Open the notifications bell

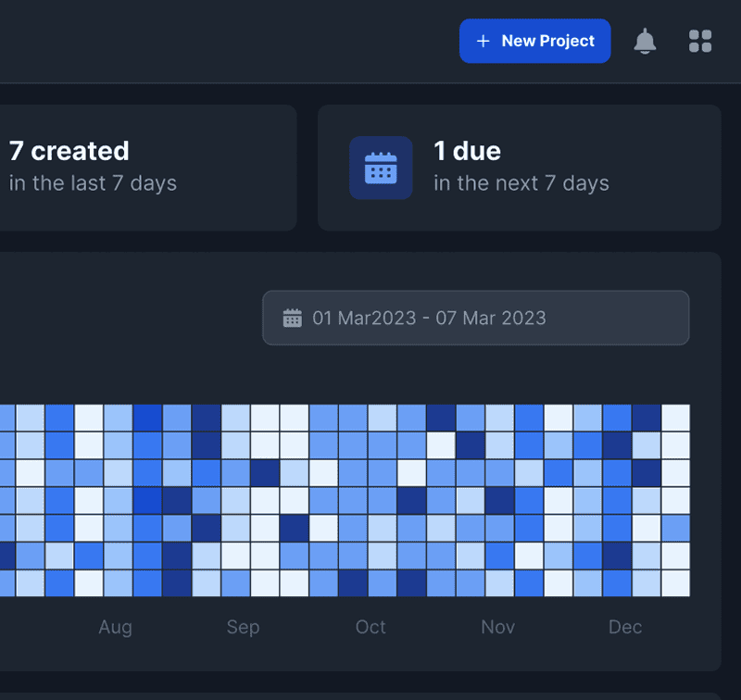645,41
